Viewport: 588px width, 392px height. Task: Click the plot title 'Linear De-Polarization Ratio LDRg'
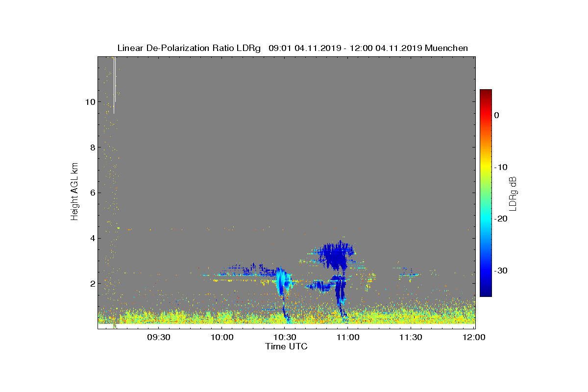189,48
